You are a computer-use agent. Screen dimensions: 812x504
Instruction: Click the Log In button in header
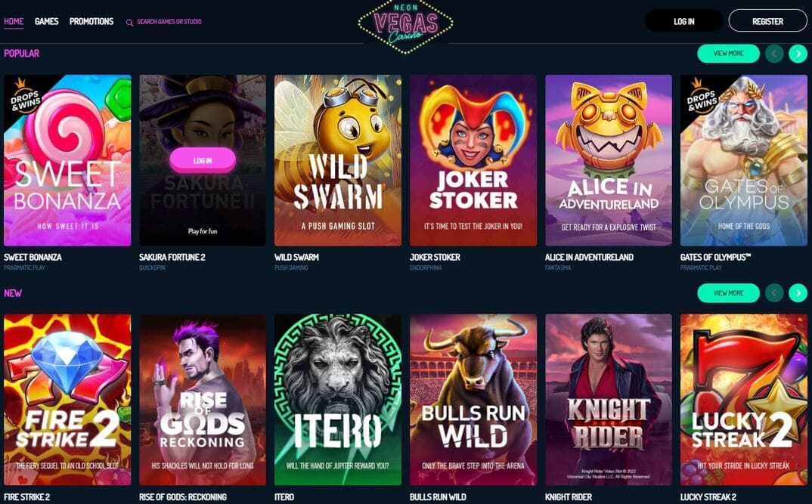[x=683, y=21]
